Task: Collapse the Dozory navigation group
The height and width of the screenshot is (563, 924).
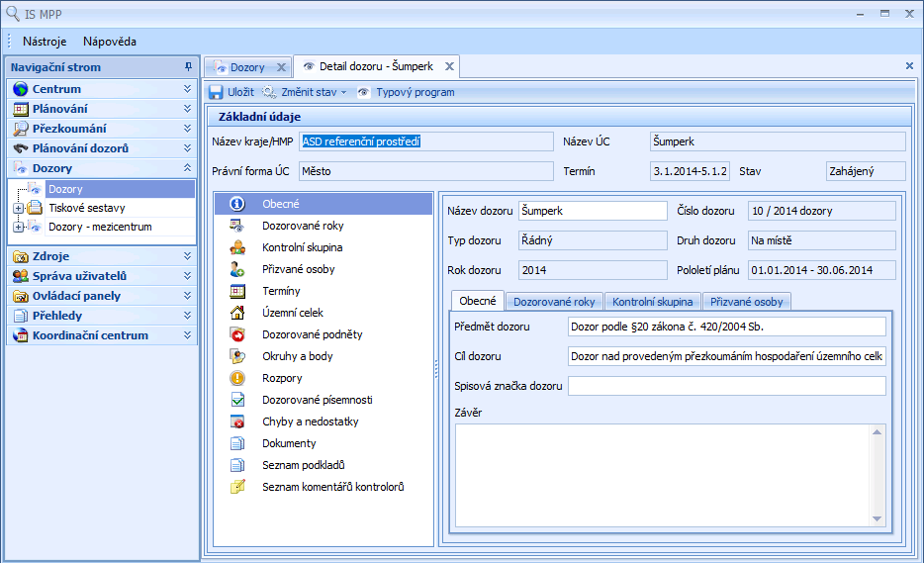Action: coord(187,168)
